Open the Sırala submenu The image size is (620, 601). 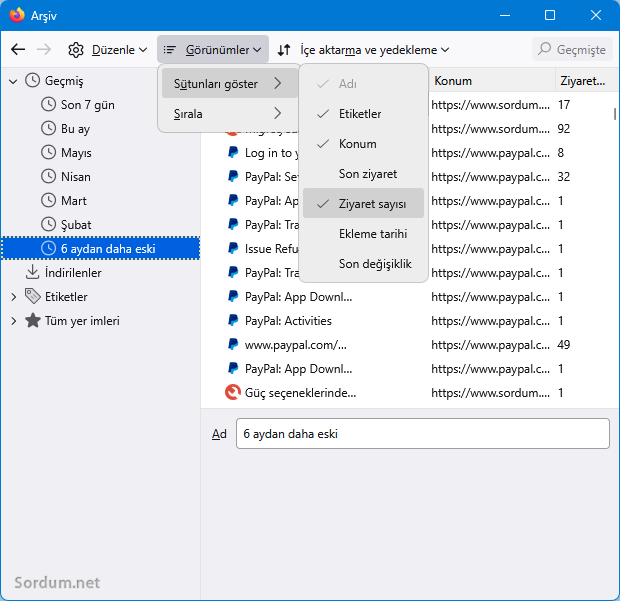tap(229, 113)
